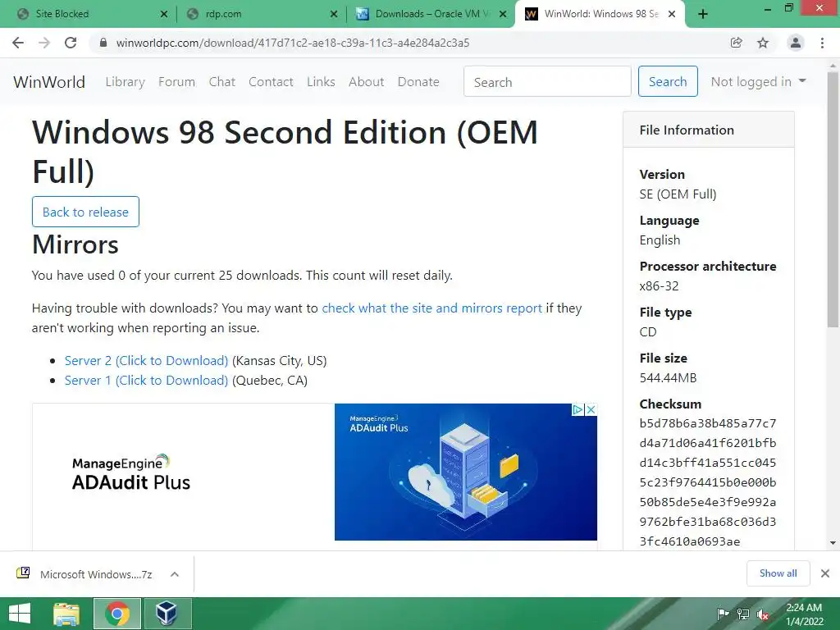Open the Chat nav item
The width and height of the screenshot is (840, 630).
[x=221, y=82]
